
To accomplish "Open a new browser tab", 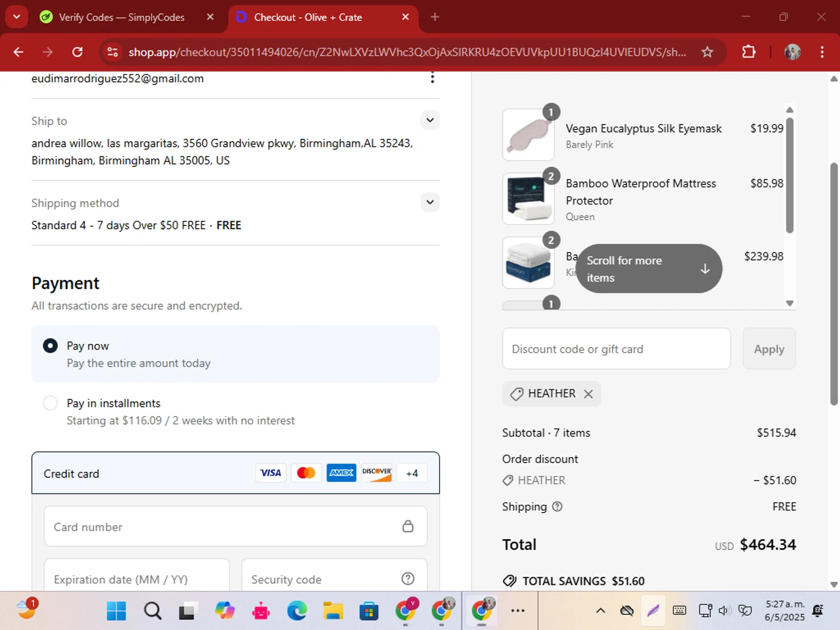I will click(435, 17).
